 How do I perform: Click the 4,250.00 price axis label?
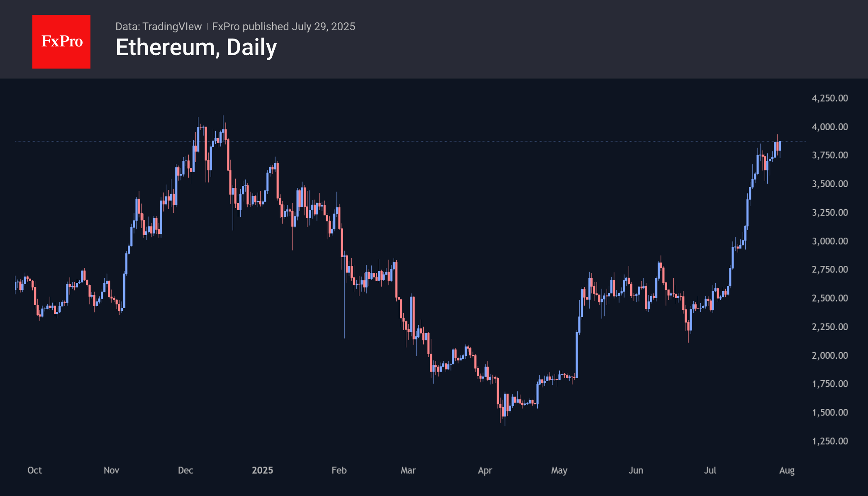click(x=830, y=98)
